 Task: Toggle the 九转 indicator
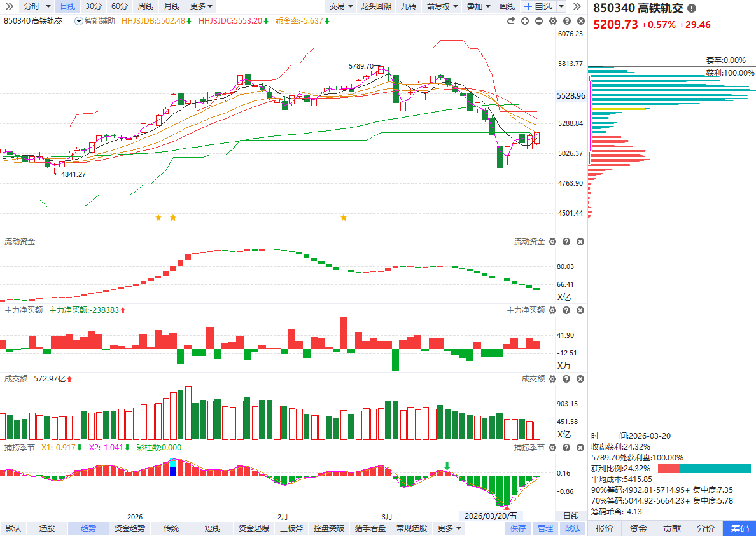coord(408,6)
